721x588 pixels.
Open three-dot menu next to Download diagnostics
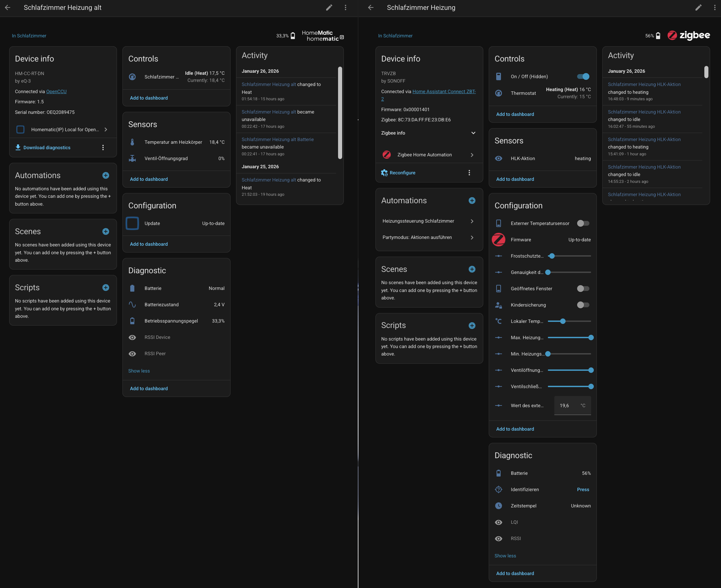pos(103,148)
